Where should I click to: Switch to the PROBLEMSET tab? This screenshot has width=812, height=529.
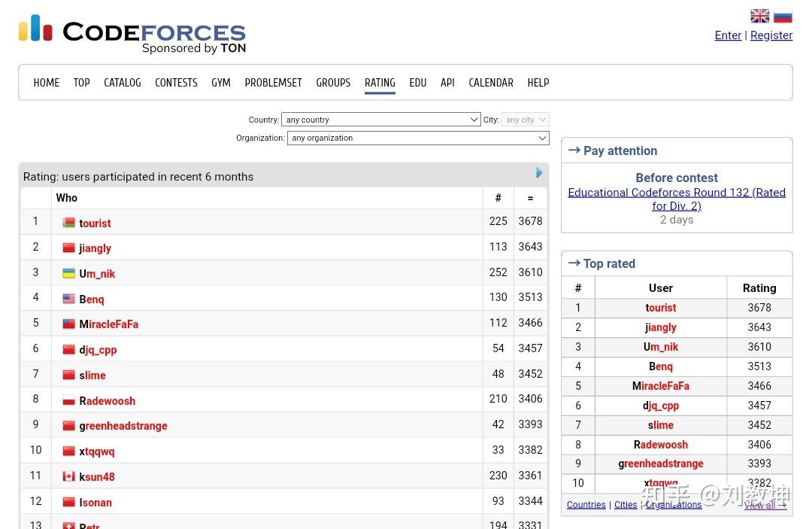point(273,83)
